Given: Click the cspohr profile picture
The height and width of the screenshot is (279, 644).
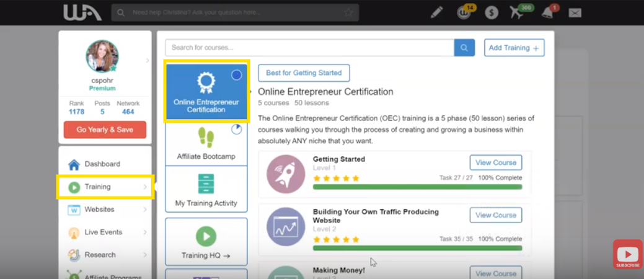Looking at the screenshot, I should point(102,56).
